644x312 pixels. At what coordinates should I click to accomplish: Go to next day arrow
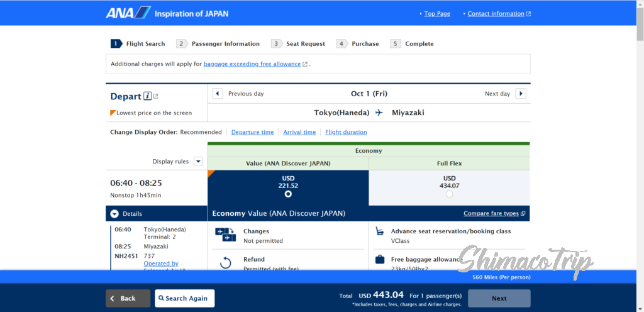coord(520,94)
